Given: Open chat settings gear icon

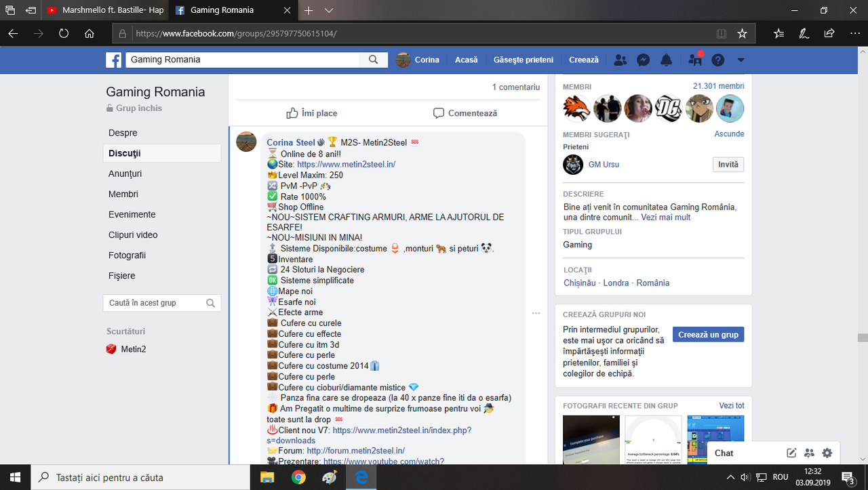Looking at the screenshot, I should (x=827, y=453).
